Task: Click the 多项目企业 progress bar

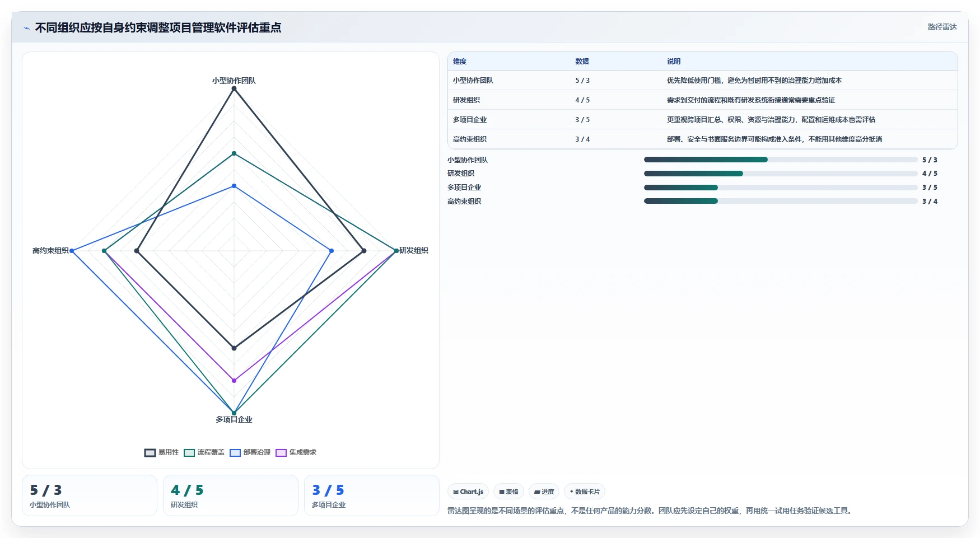Action: (x=781, y=188)
